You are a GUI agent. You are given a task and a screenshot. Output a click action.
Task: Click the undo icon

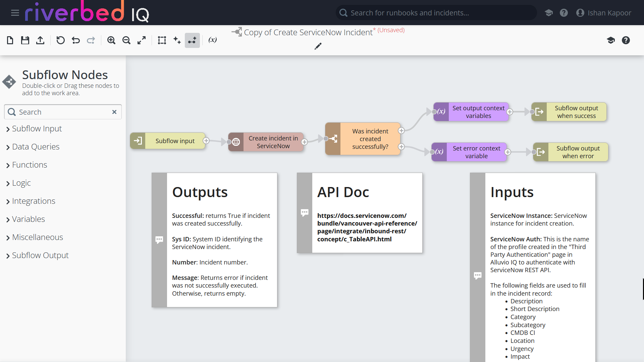coord(75,40)
